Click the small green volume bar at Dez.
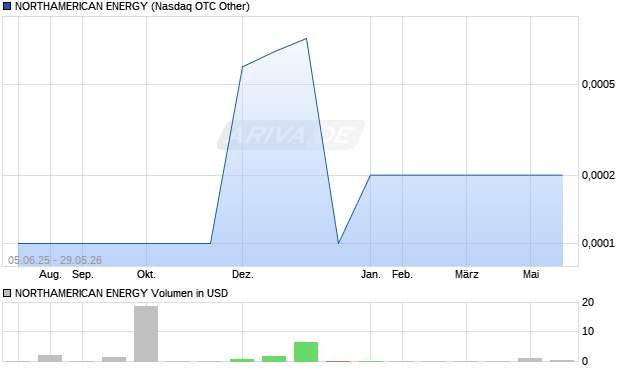This screenshot has width=620, height=371. [242, 360]
